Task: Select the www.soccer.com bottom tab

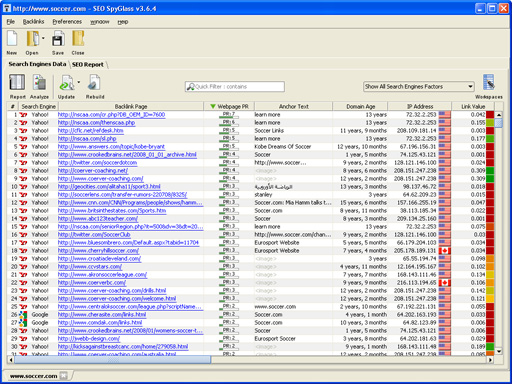Action: (x=33, y=376)
